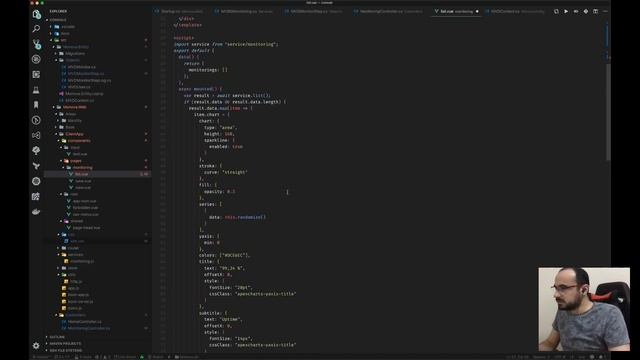Click the 'async mounted()' code line
Viewport: 640px width, 360px height.
(x=200, y=89)
